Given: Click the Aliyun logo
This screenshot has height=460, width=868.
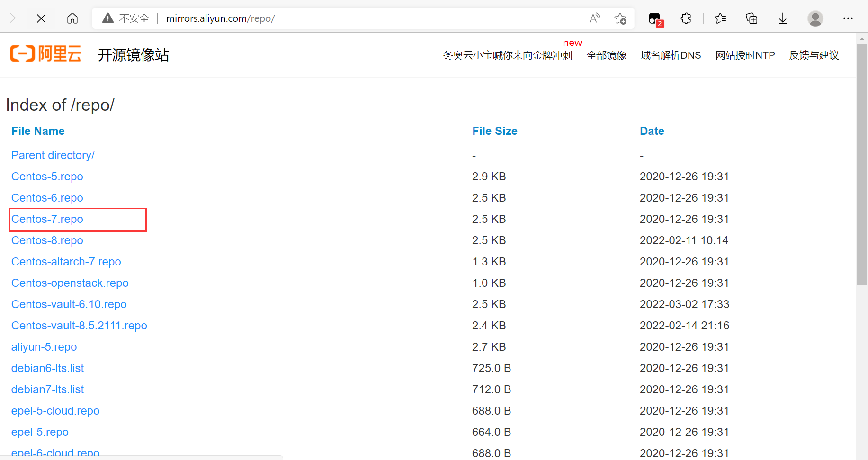Looking at the screenshot, I should tap(45, 54).
